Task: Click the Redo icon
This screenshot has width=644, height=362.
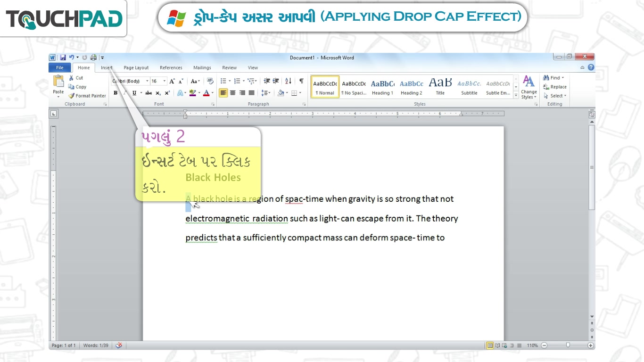Action: pyautogui.click(x=85, y=58)
